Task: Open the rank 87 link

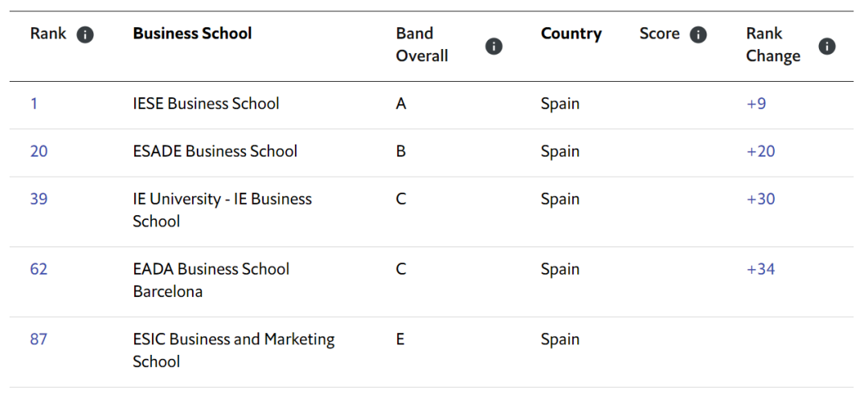Action: (x=39, y=339)
